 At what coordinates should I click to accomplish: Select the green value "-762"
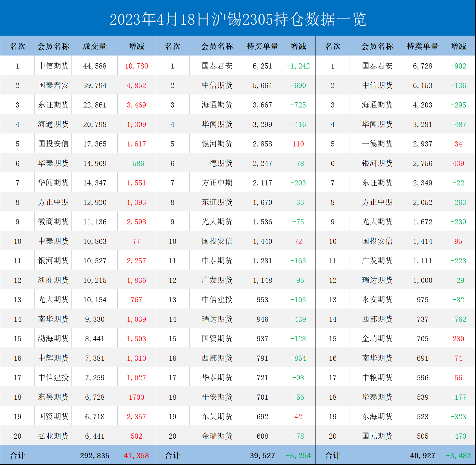(458, 319)
